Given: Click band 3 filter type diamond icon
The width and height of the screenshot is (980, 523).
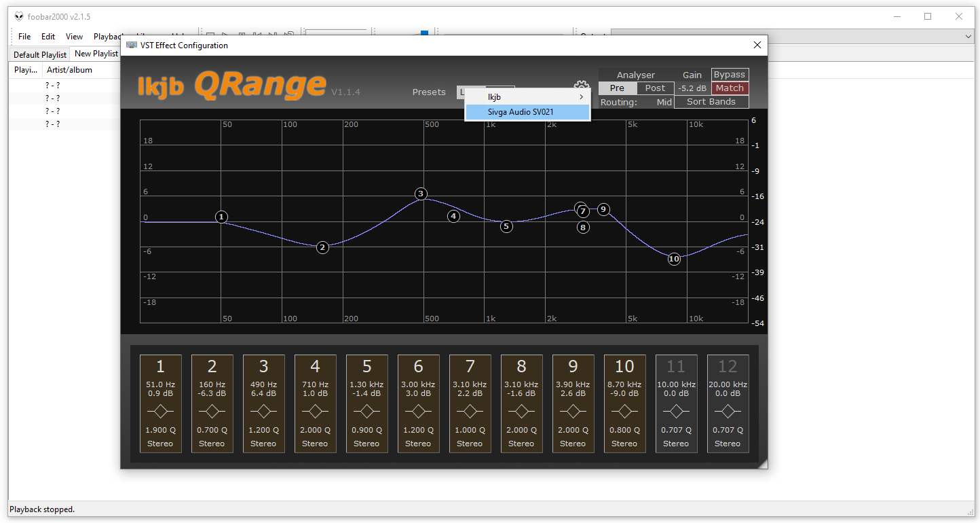Looking at the screenshot, I should (x=263, y=412).
